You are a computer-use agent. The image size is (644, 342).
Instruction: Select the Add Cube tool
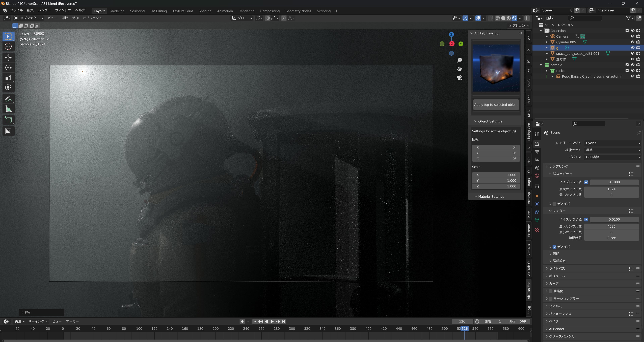[x=8, y=120]
